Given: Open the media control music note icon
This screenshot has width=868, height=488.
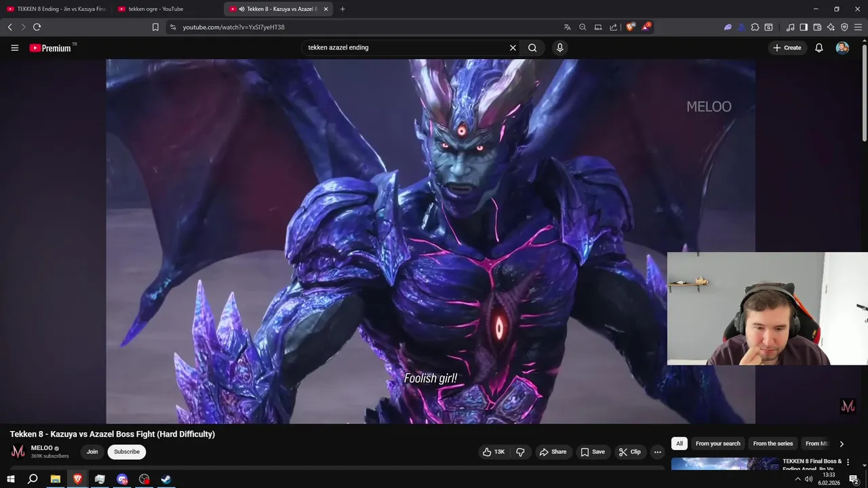Looking at the screenshot, I should 790,27.
